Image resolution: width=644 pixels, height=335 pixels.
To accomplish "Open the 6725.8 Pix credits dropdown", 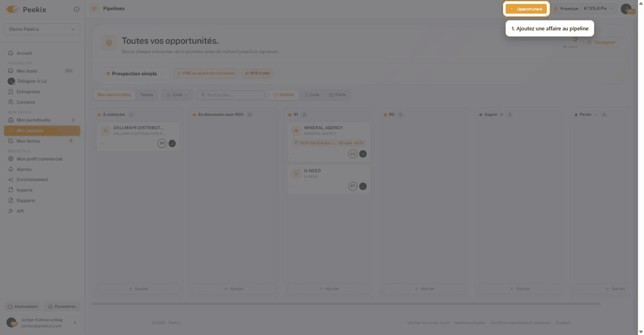I will 598,9.
